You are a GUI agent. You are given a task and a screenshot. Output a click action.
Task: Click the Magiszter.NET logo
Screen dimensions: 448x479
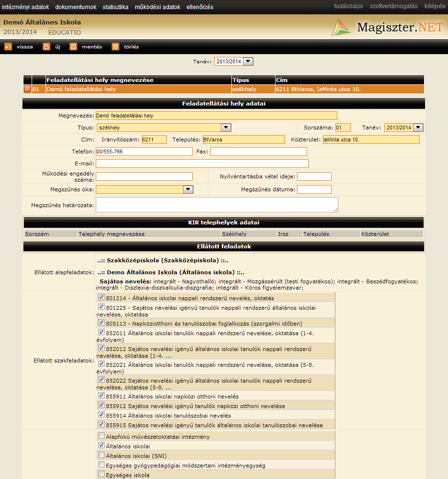coord(387,27)
